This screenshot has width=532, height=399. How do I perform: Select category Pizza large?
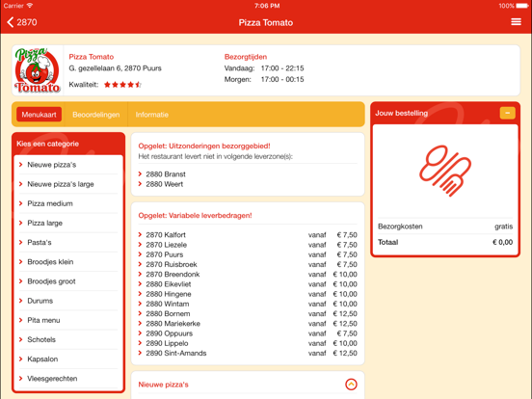(68, 223)
